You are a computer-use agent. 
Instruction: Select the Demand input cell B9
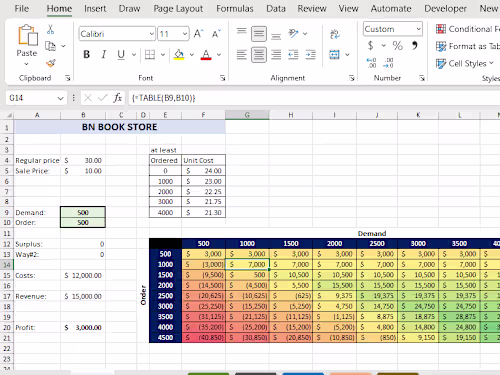[83, 212]
